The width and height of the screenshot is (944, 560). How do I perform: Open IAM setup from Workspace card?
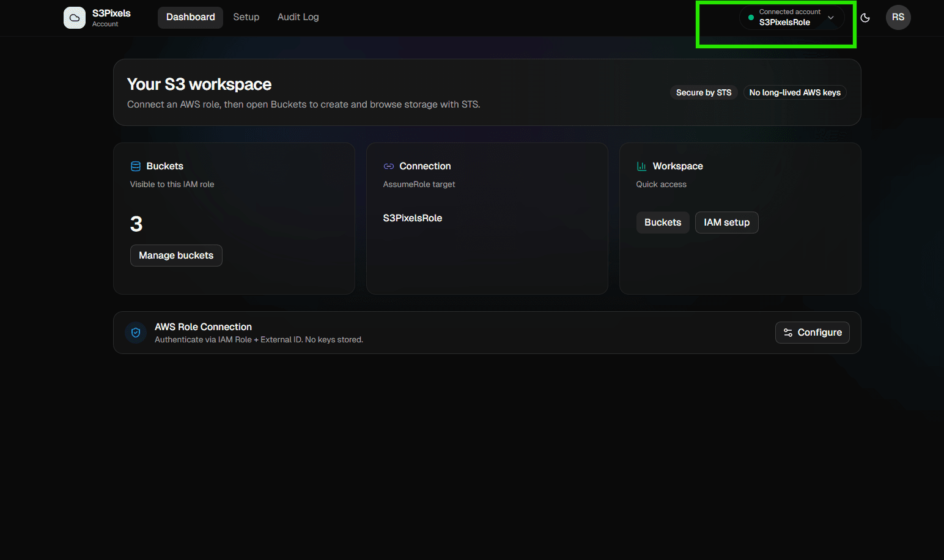click(726, 223)
